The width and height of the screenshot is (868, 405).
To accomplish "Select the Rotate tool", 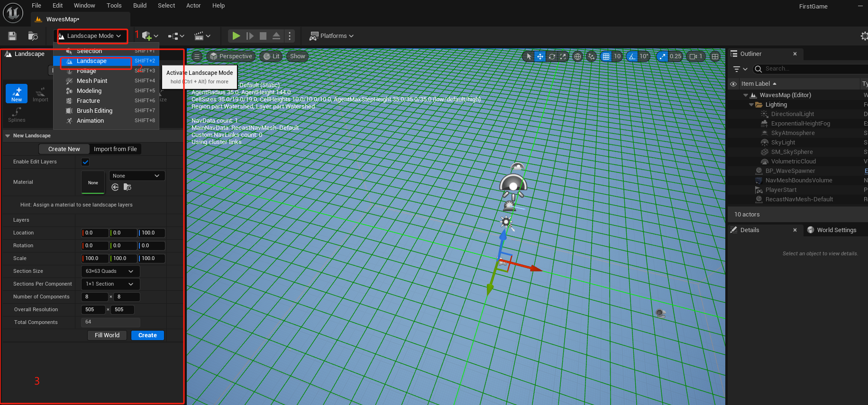I will (552, 56).
